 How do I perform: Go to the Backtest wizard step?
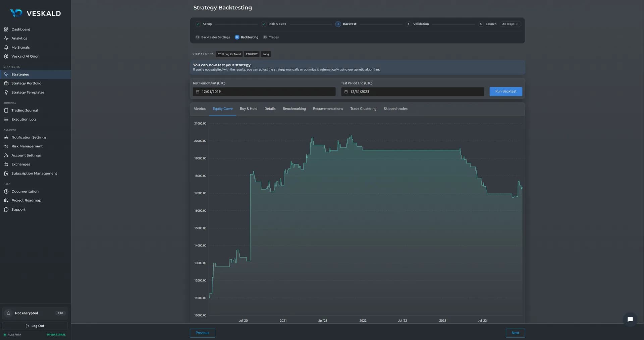[346, 24]
